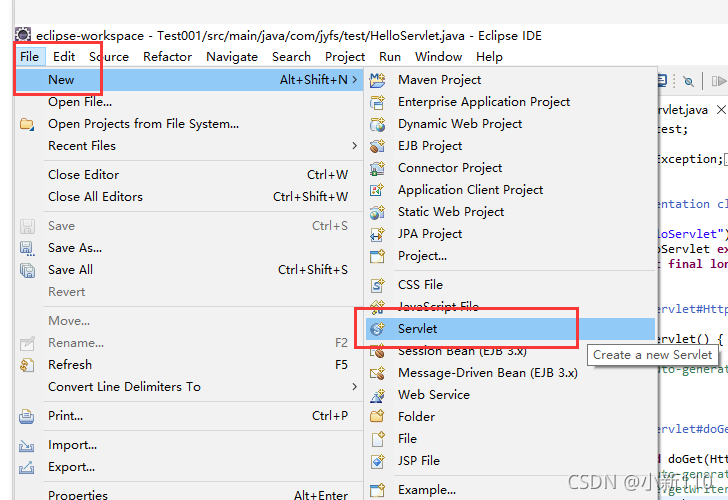The image size is (728, 500).
Task: Choose Web Service entry
Action: (510, 395)
